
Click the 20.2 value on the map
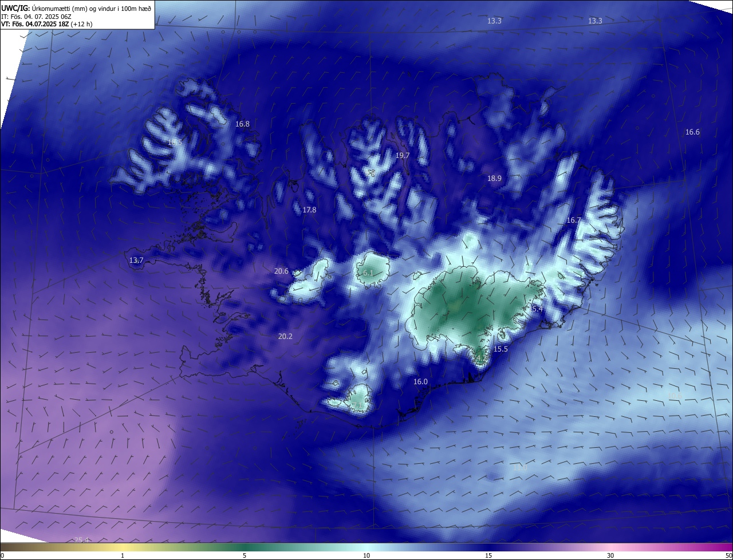[285, 336]
